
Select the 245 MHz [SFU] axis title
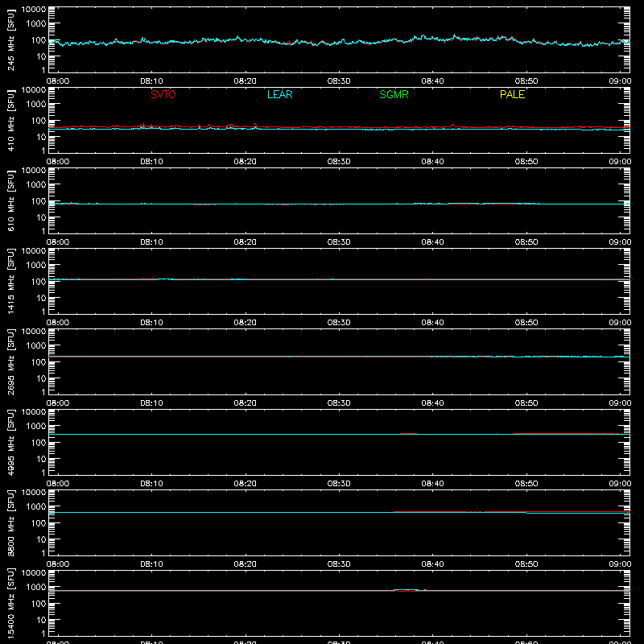coord(10,39)
